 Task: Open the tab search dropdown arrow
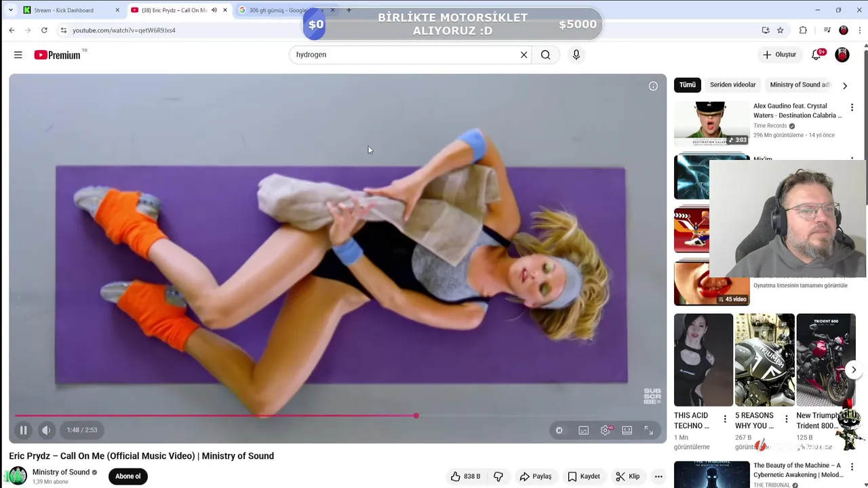10,10
